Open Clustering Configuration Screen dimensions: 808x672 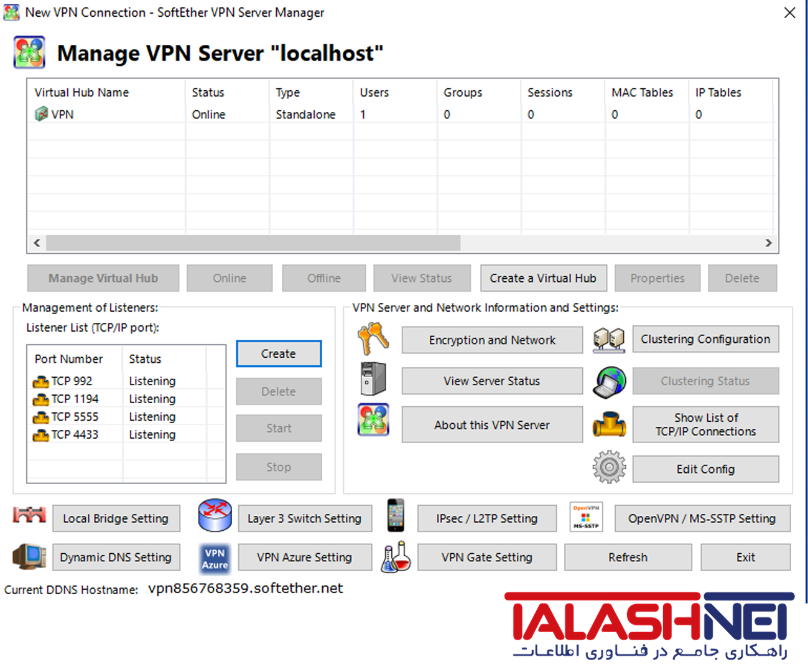[x=705, y=339]
